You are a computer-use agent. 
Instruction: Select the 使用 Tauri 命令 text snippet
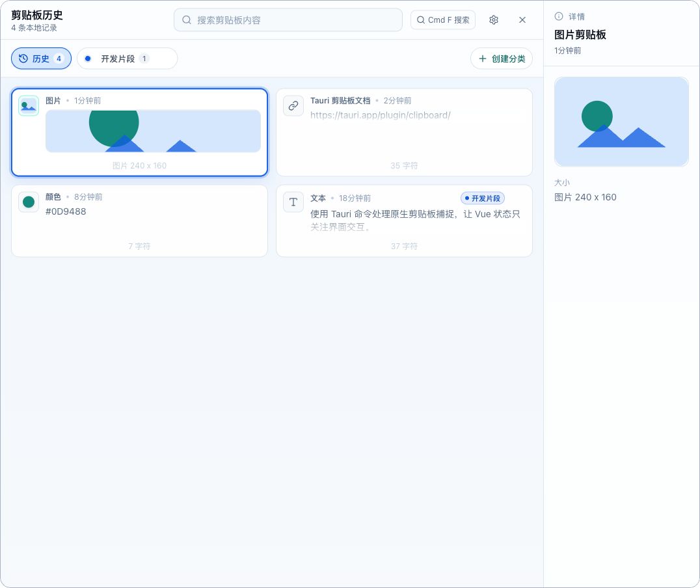(x=415, y=220)
